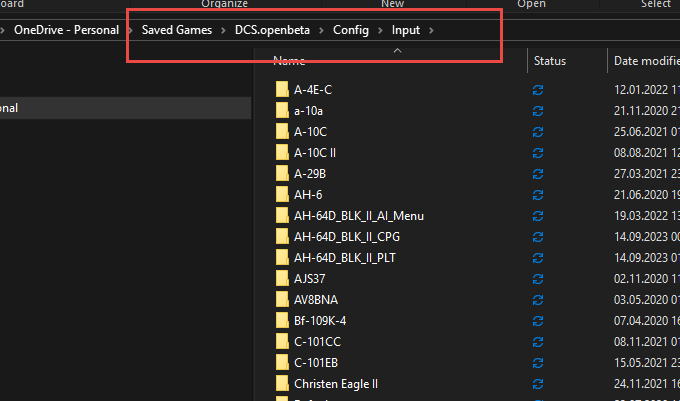
Task: Sort by Date modified column header
Action: (x=647, y=61)
